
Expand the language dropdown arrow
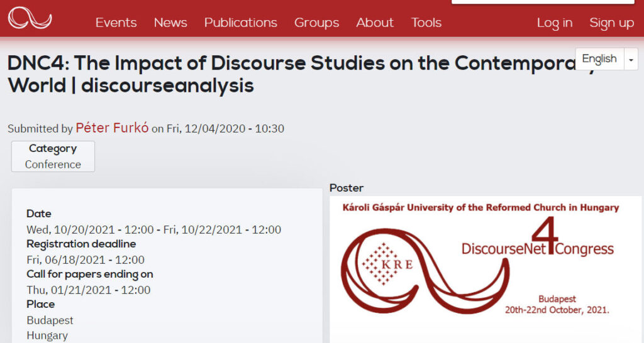(631, 59)
